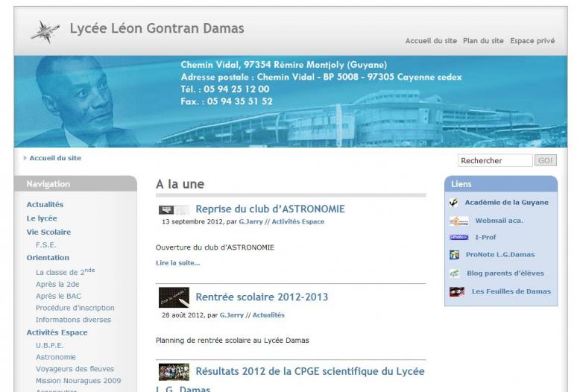580x392 pixels.
Task: Click the date "28 août 2012"
Action: tap(183, 315)
